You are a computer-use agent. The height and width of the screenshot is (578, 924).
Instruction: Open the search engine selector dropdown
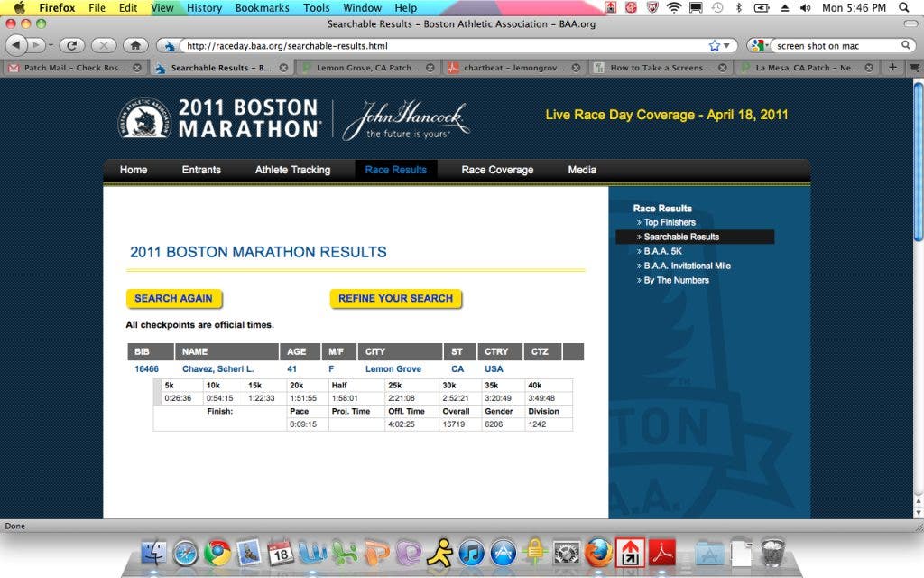point(760,45)
